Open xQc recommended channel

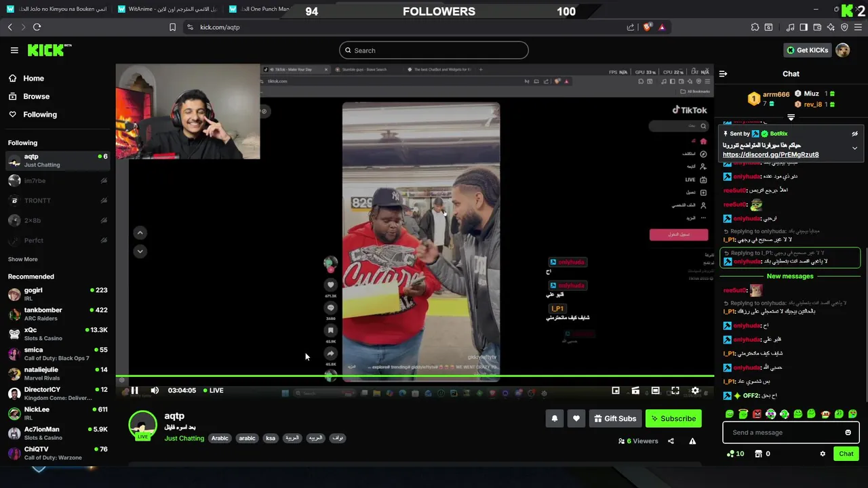coord(58,333)
